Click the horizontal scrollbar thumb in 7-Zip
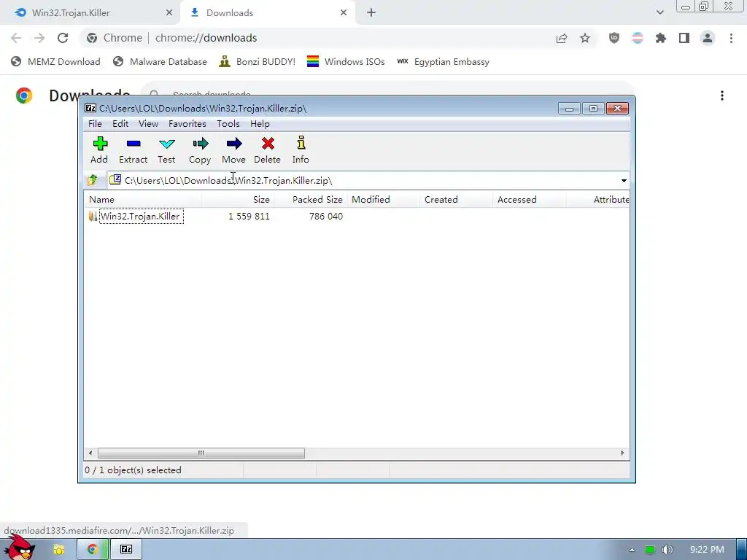The image size is (747, 560). (201, 453)
